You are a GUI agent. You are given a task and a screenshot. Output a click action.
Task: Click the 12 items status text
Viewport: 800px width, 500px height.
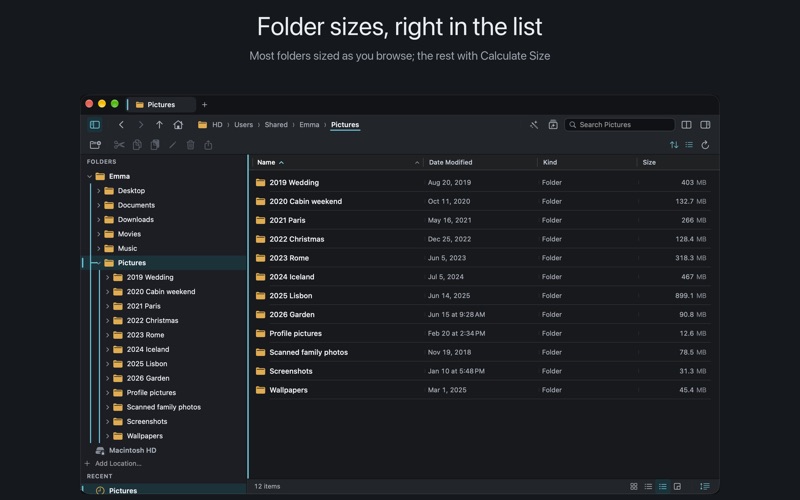pyautogui.click(x=267, y=486)
